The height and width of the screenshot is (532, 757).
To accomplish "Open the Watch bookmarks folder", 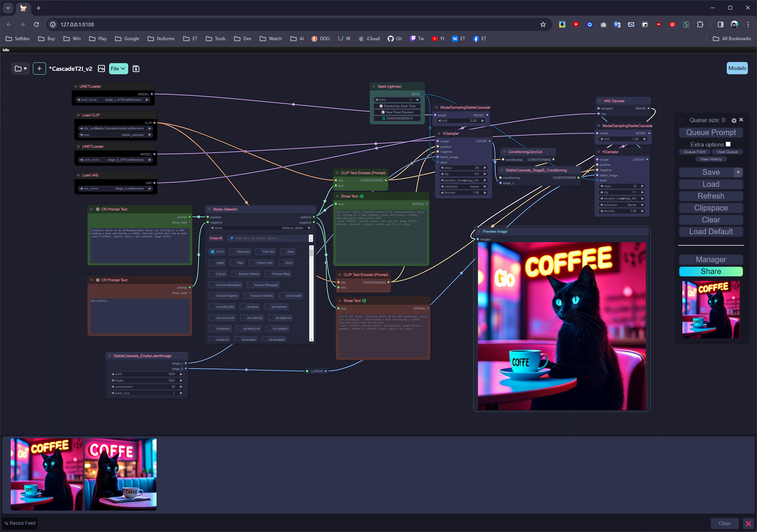I will [271, 39].
